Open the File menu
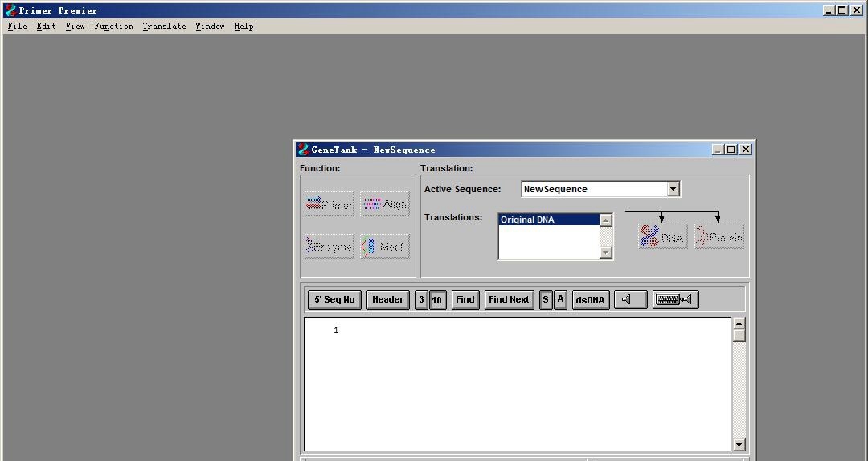 click(17, 26)
